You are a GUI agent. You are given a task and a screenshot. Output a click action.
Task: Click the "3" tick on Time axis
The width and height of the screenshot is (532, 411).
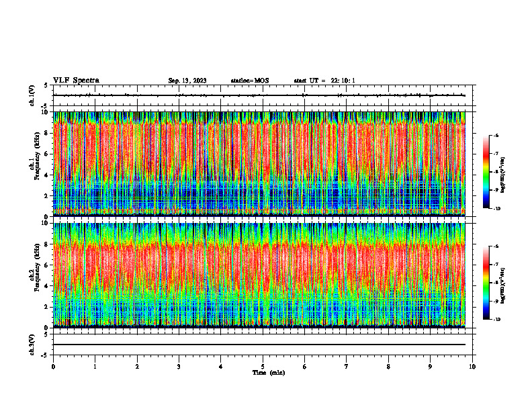click(x=179, y=367)
